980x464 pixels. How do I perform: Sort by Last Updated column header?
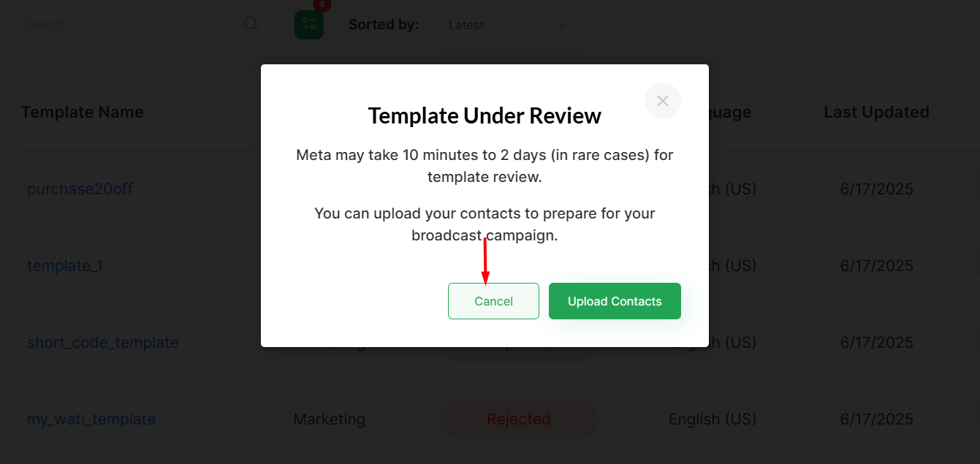[x=876, y=113]
